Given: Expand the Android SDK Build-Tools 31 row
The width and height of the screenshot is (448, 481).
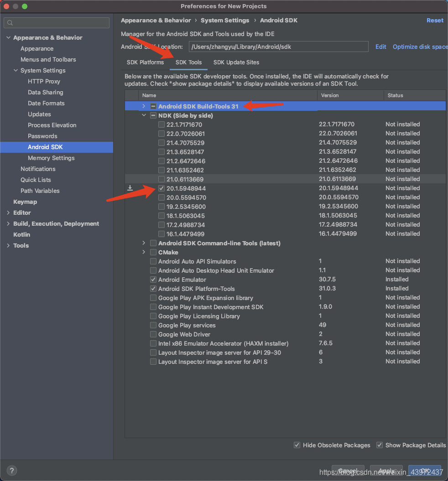Looking at the screenshot, I should coord(144,106).
